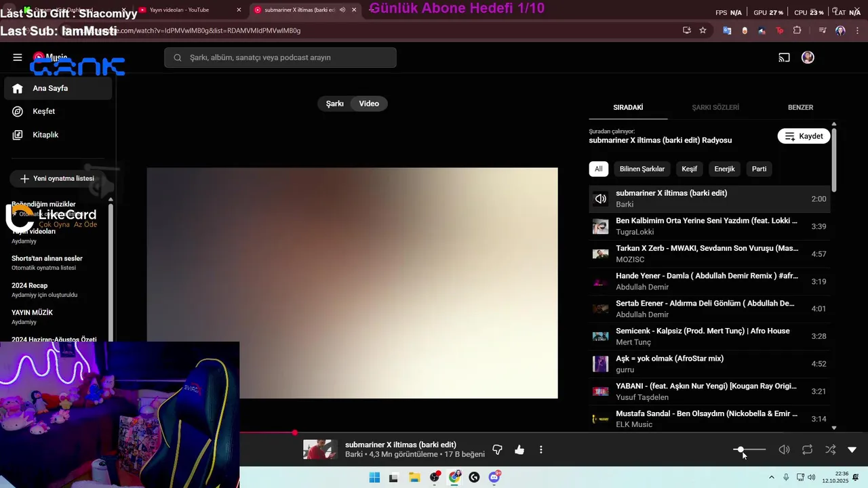868x488 pixels.
Task: Open the Chrome extensions puzzle icon
Action: coord(797,30)
